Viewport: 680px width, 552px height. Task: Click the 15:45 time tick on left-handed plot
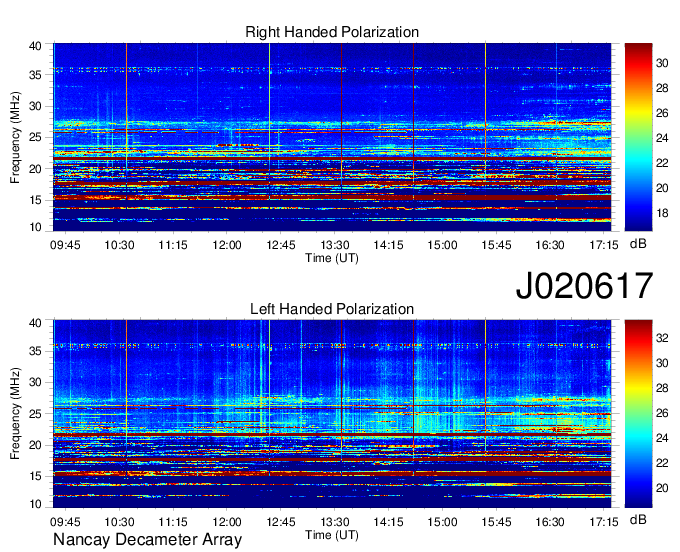pyautogui.click(x=497, y=521)
